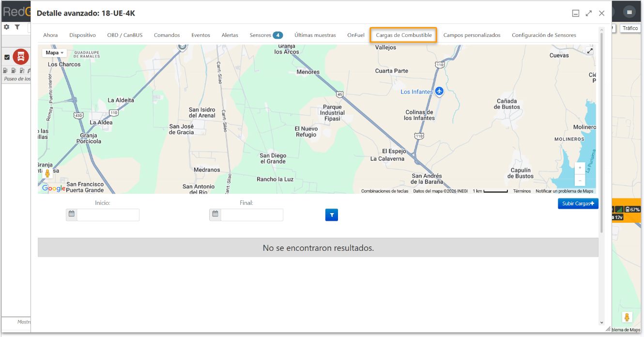
Task: Open the Dispositivo tab
Action: pyautogui.click(x=82, y=35)
